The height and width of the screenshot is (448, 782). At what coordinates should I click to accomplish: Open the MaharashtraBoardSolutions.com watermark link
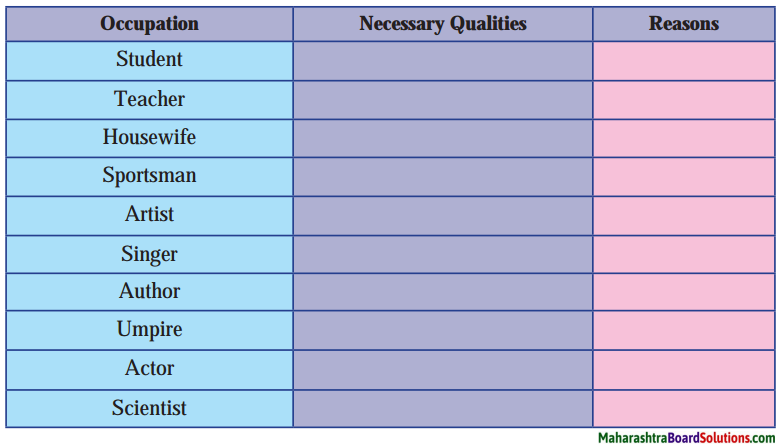686,438
